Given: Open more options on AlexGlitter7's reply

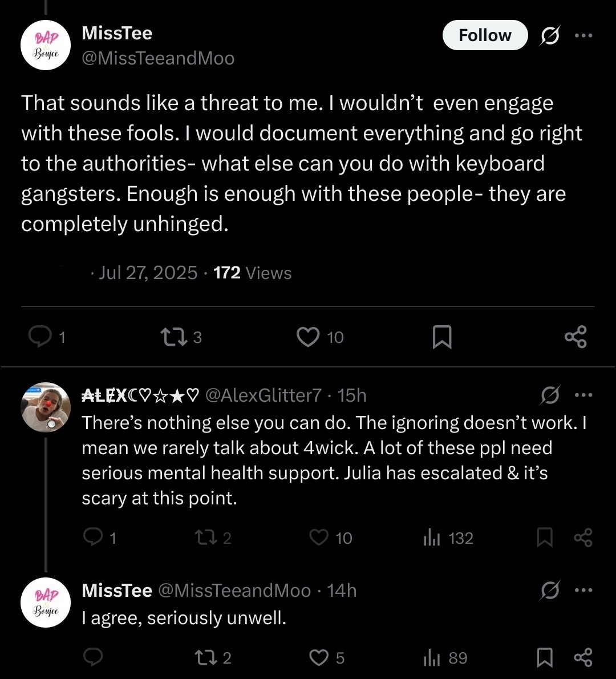Looking at the screenshot, I should click(583, 395).
